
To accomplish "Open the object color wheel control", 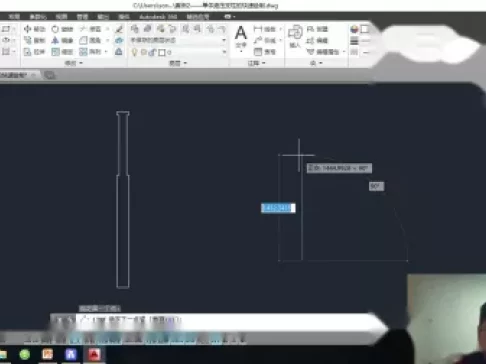I will [354, 29].
